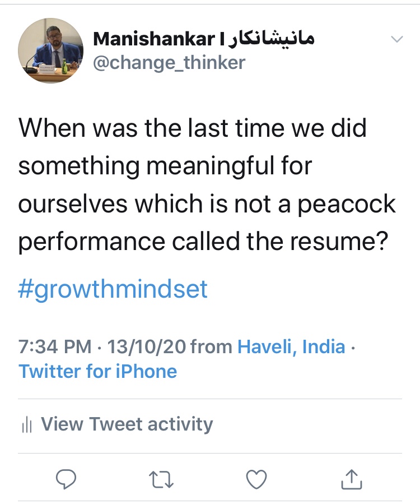
Task: Click the tweet line ending 'the resume?'
Action: click(203, 241)
